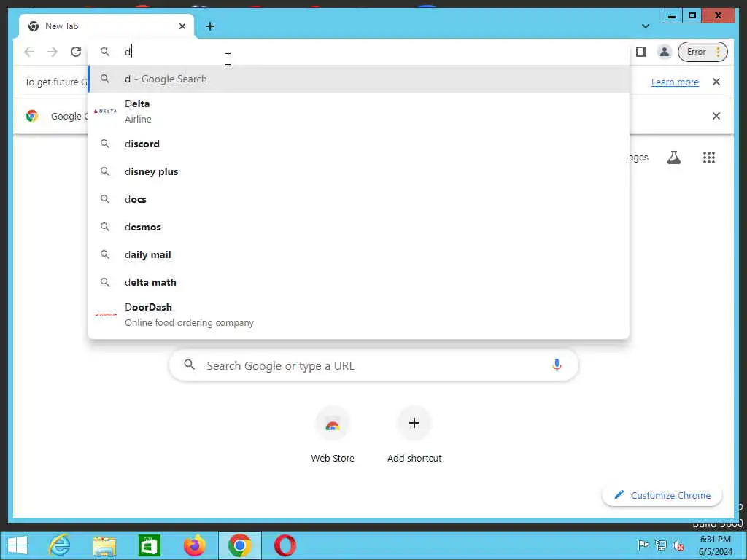The height and width of the screenshot is (560, 747).
Task: Launch Firefox from taskbar
Action: point(195,545)
